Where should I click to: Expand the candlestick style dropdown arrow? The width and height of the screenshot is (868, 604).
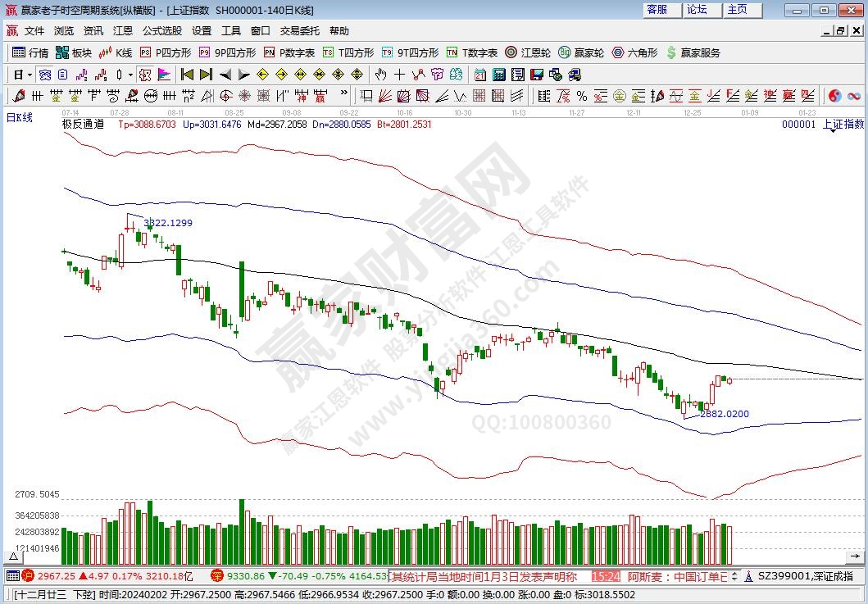tap(130, 75)
